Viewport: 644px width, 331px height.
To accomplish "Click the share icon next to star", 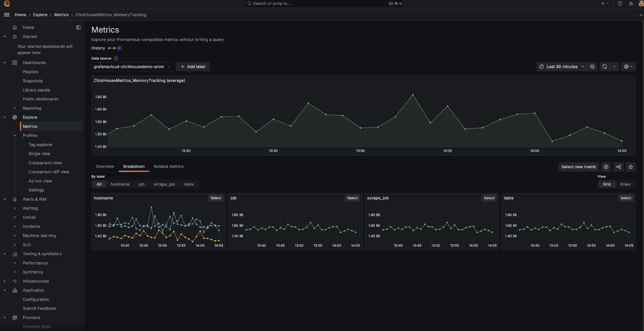I will pyautogui.click(x=619, y=166).
